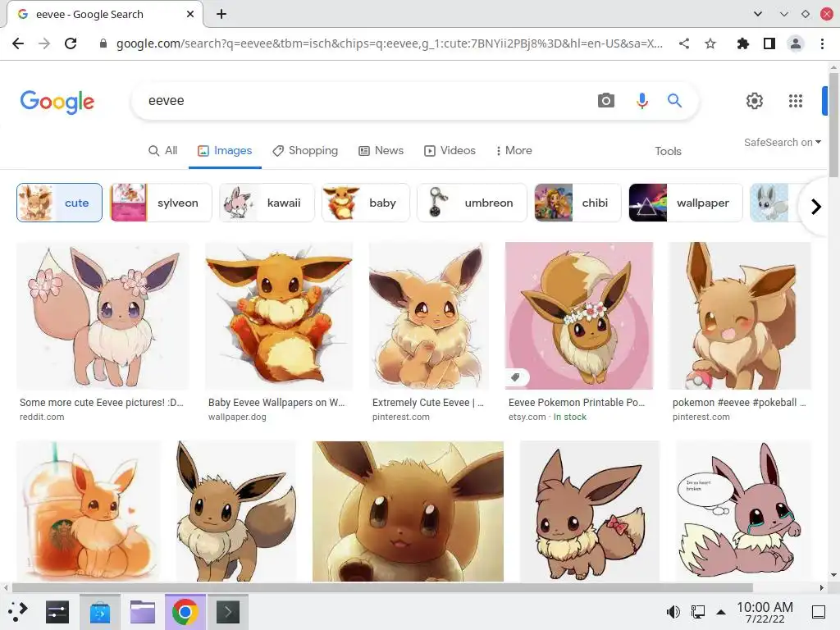Open Chrome three-dot menu
Viewport: 840px width, 630px height.
pyautogui.click(x=822, y=43)
